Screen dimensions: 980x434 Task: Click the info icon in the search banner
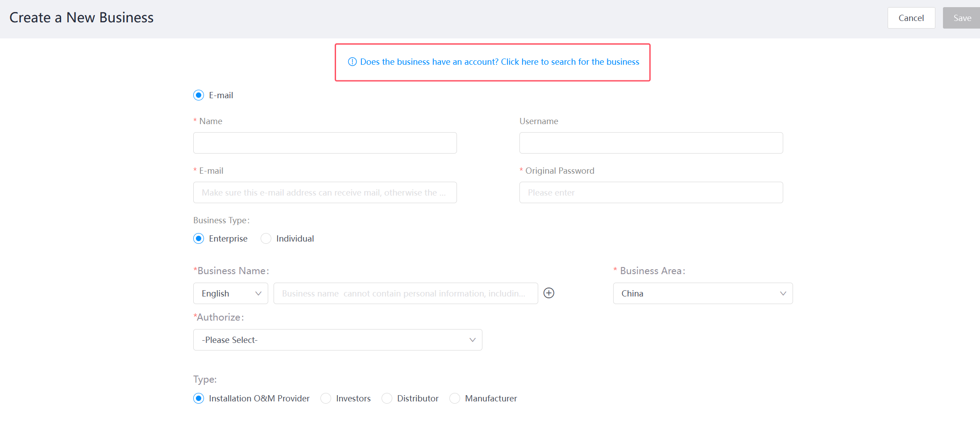click(x=352, y=62)
